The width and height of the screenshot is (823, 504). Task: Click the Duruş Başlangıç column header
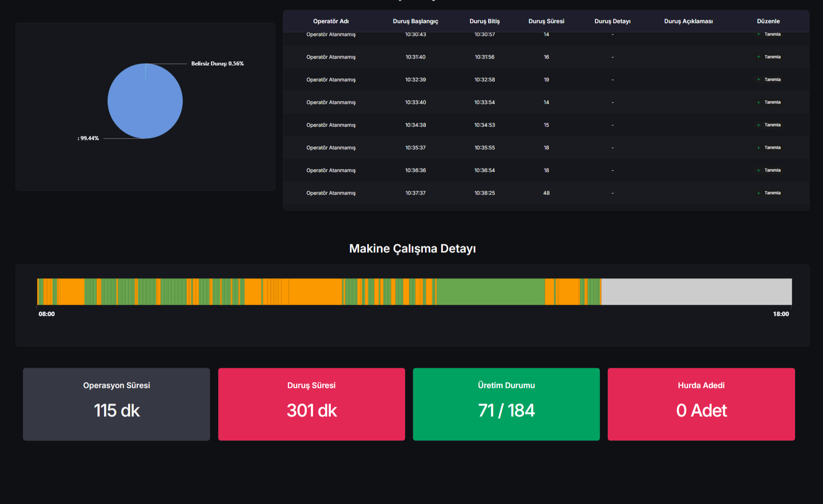tap(415, 21)
